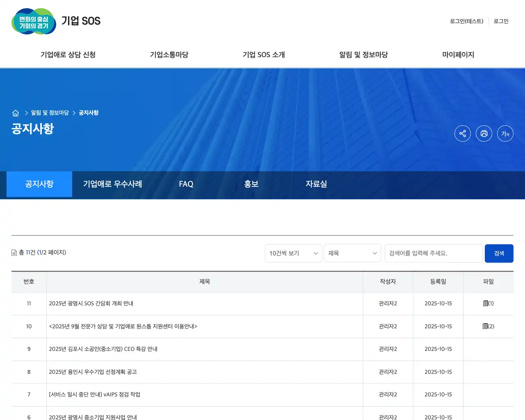The height and width of the screenshot is (420, 525).
Task: Open the share icon on banner
Action: pos(463,133)
